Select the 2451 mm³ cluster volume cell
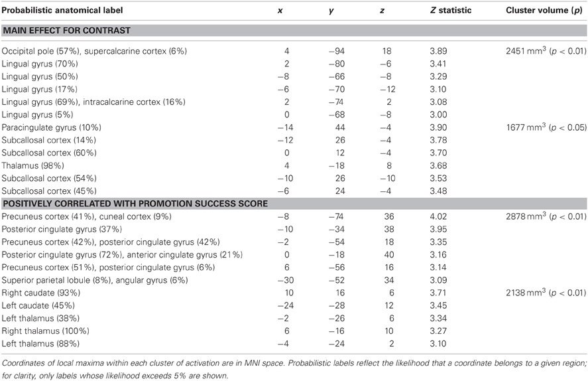The width and height of the screenshot is (588, 381). coord(546,50)
